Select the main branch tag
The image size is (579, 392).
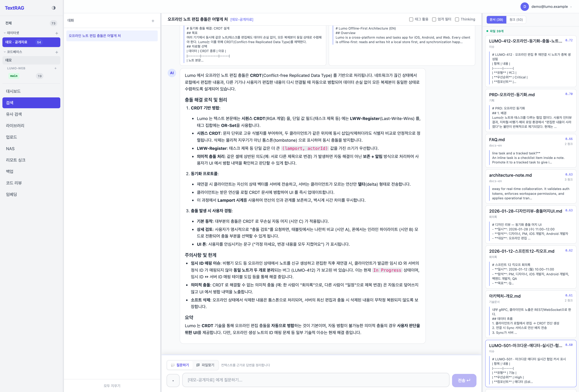(x=14, y=76)
